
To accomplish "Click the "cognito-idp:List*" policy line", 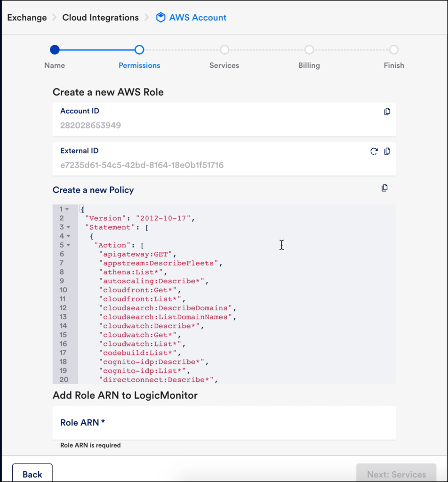I will [x=144, y=371].
